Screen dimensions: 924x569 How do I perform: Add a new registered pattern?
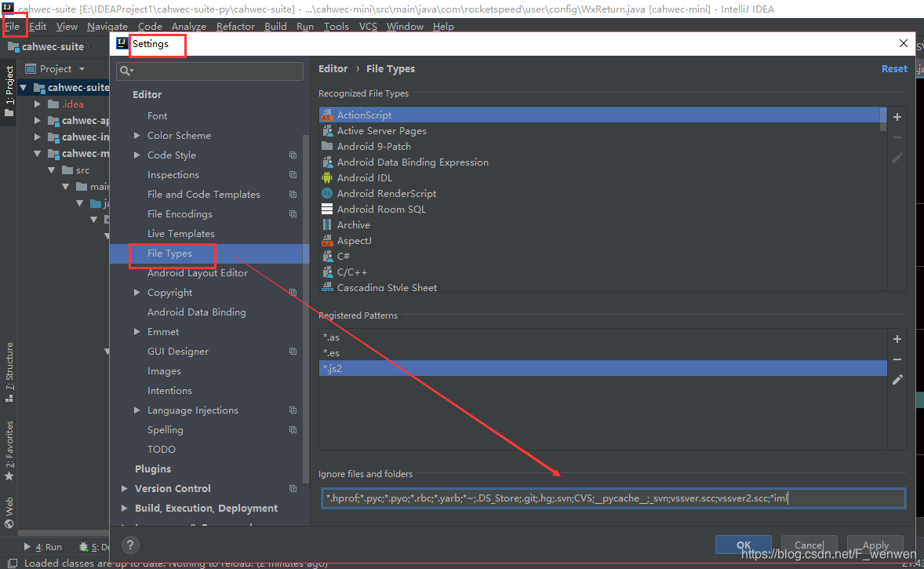897,339
